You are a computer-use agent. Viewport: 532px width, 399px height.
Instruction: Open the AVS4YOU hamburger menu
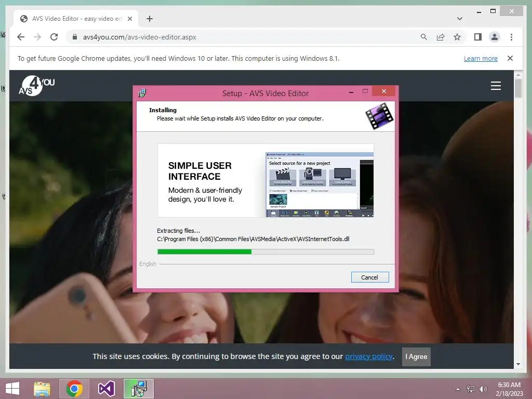[496, 86]
